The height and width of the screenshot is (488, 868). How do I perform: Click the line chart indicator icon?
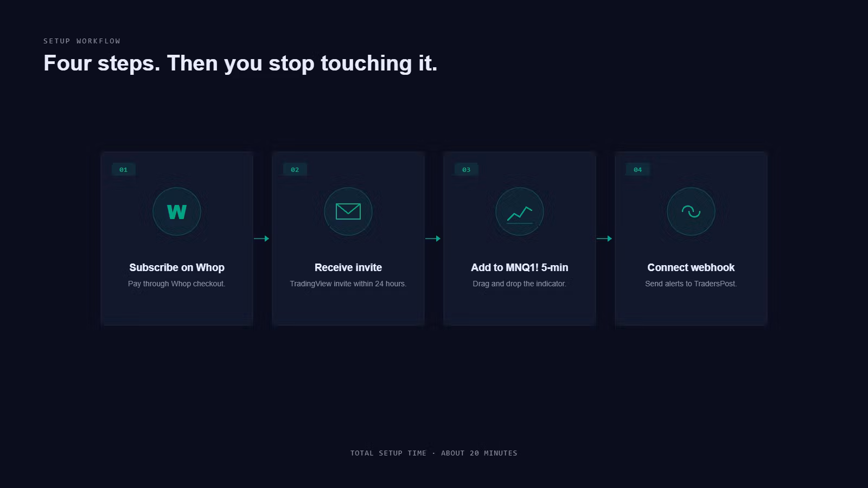click(x=520, y=211)
